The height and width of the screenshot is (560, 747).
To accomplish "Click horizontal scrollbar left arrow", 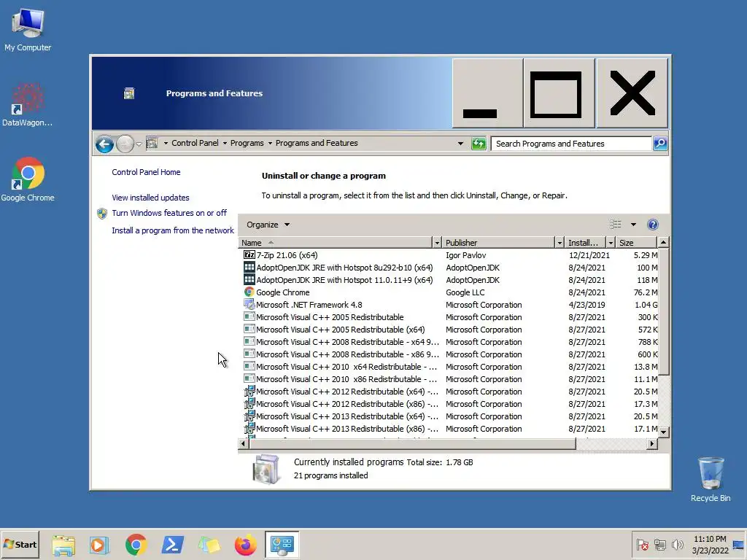I will point(244,444).
